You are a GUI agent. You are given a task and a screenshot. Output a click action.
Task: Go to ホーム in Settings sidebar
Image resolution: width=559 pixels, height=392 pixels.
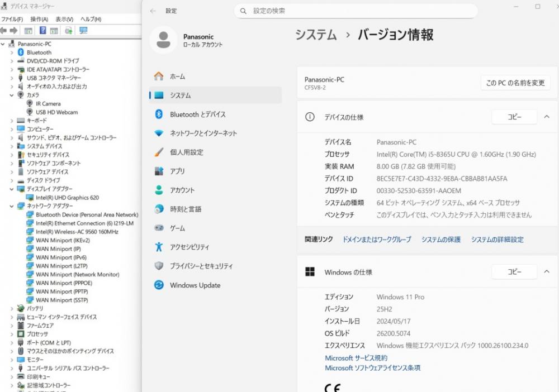point(215,77)
